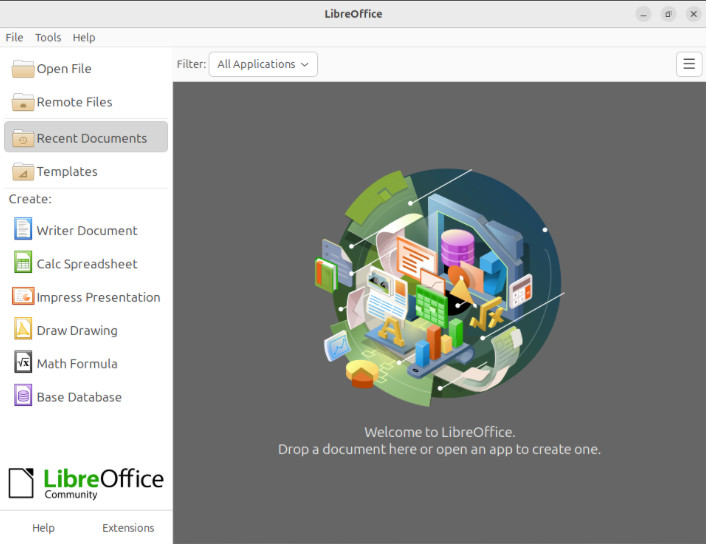Image resolution: width=706 pixels, height=544 pixels.
Task: Click the Math Formula square-root icon
Action: coord(23,362)
